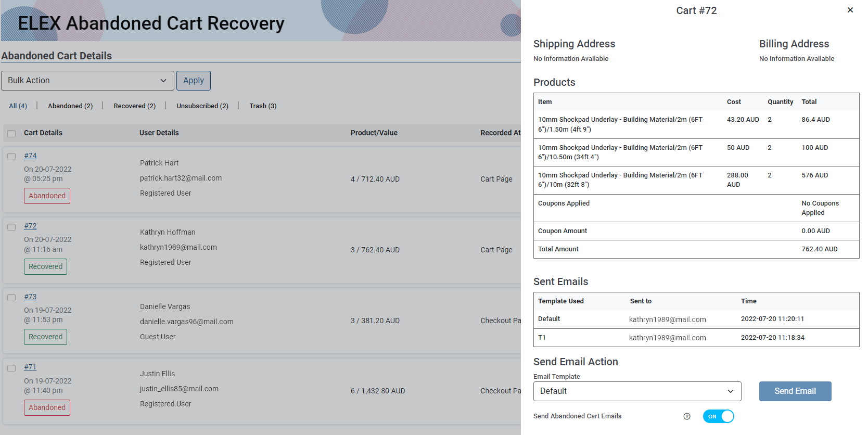Click email danielle.vargas96@mail.com
Viewport: 868px width, 435px height.
tap(187, 322)
